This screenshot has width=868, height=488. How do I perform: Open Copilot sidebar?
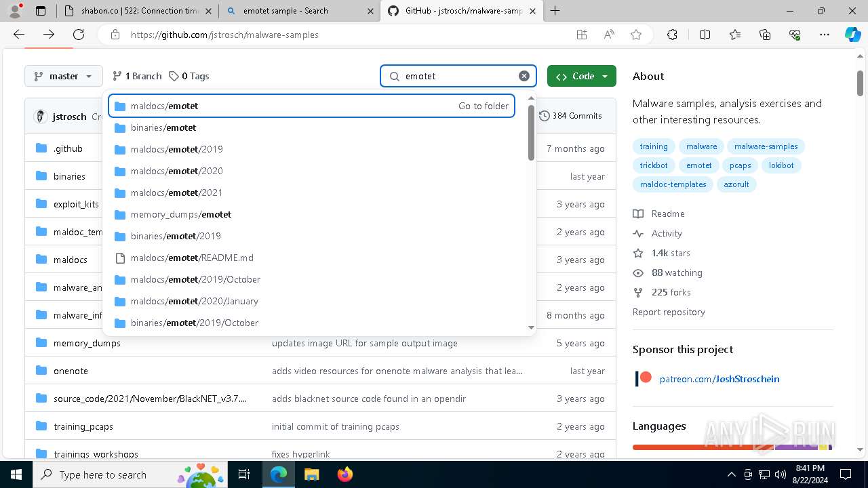(x=852, y=35)
